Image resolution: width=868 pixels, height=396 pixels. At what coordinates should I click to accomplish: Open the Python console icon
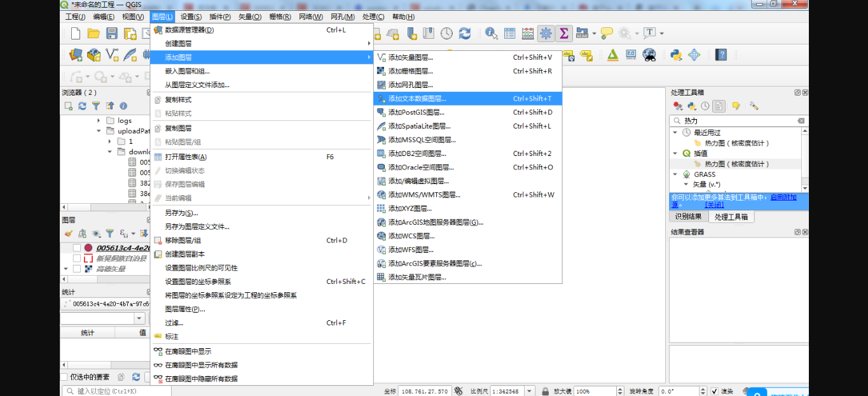(676, 55)
